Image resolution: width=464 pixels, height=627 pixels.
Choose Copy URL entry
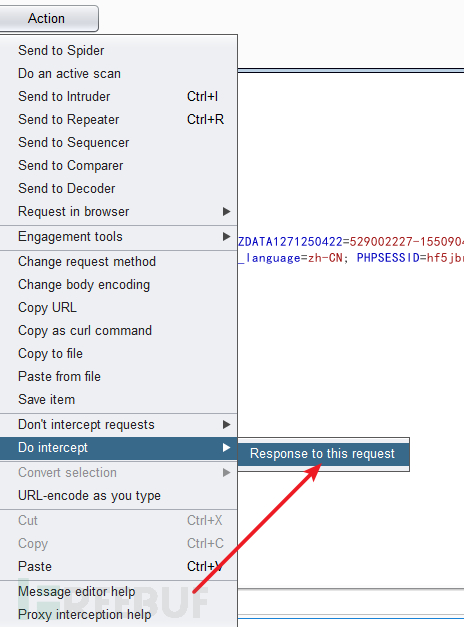point(118,308)
